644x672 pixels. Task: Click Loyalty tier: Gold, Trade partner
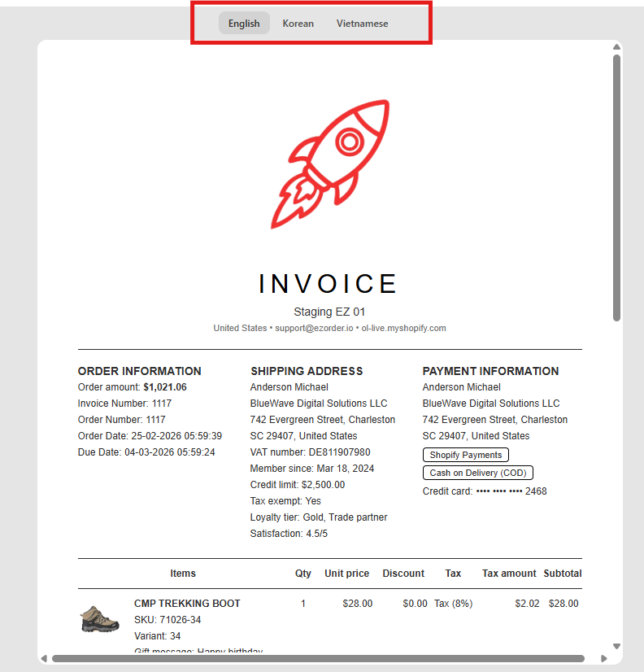click(x=319, y=517)
